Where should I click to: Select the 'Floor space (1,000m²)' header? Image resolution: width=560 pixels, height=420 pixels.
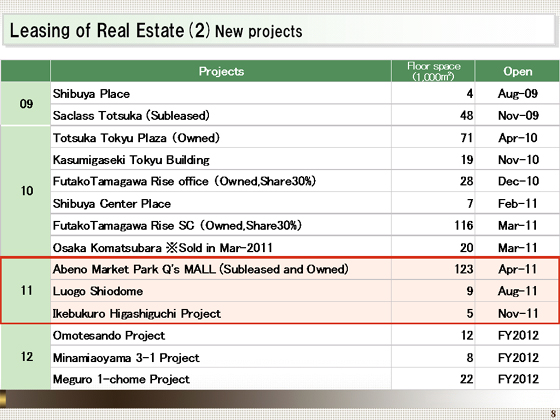[433, 71]
